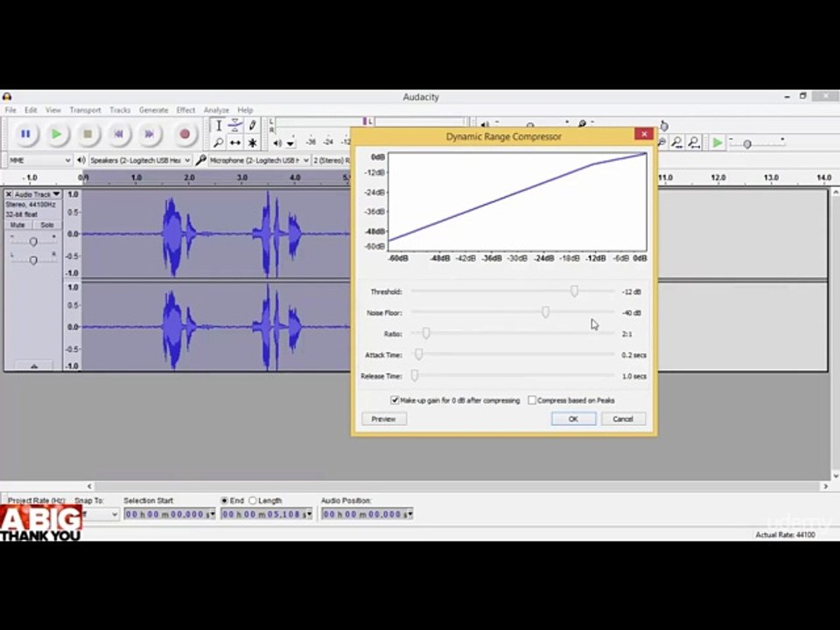The height and width of the screenshot is (630, 840).
Task: Click the horizontal scrollbar right arrow
Action: point(825,486)
